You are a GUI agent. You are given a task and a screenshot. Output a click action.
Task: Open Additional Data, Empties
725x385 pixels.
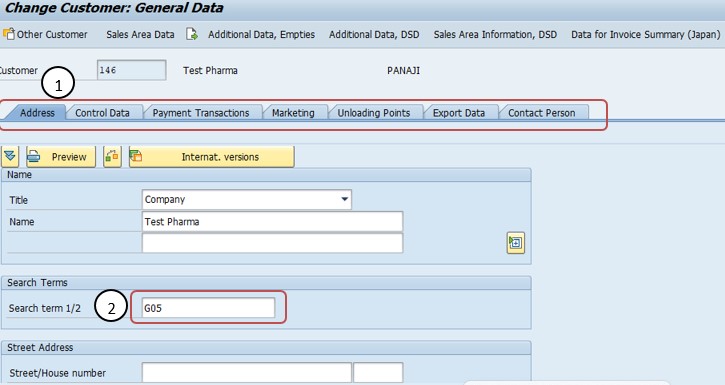point(261,35)
